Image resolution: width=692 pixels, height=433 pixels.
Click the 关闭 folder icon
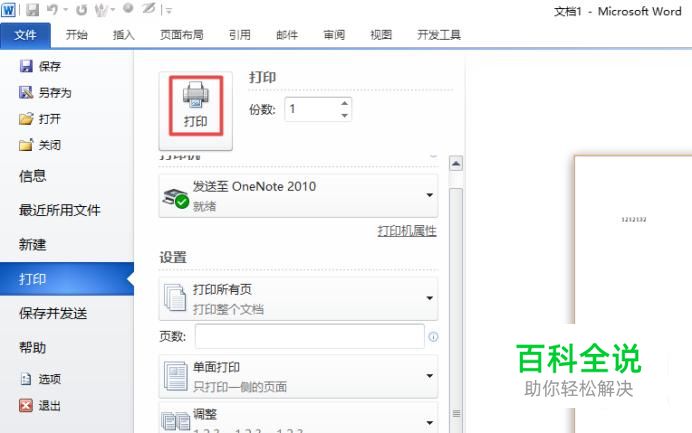26,145
